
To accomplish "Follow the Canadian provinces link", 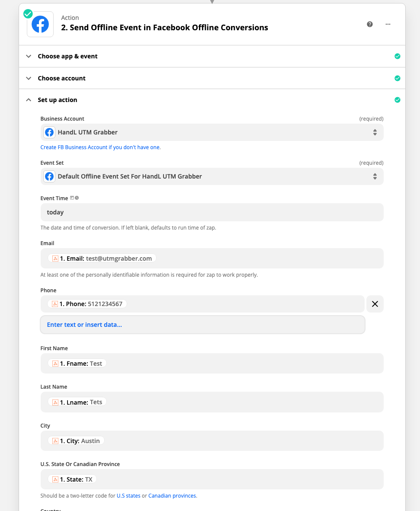I will (x=172, y=496).
